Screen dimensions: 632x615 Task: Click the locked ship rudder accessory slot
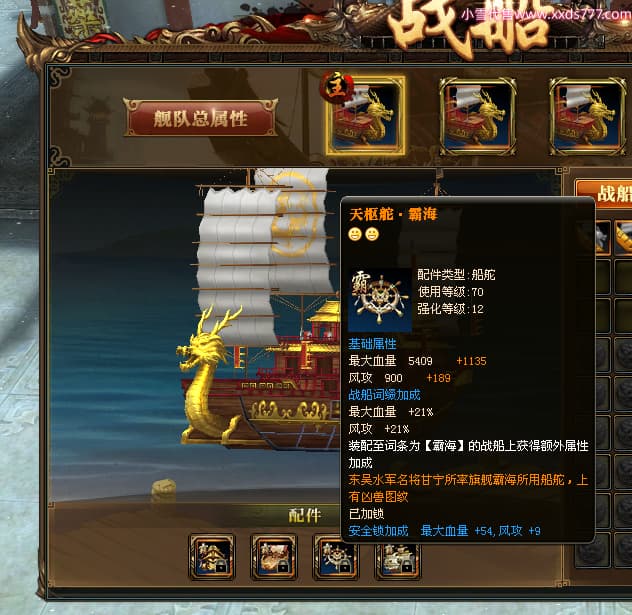336,558
